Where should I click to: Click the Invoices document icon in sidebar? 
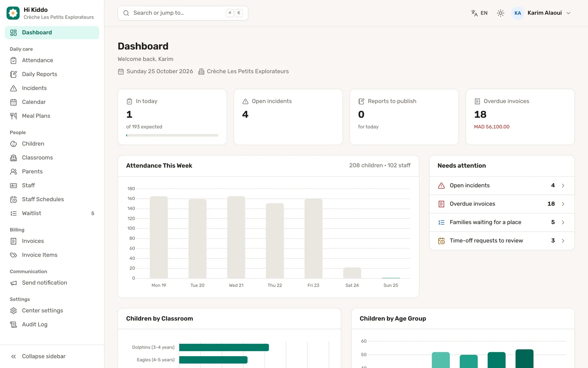[14, 241]
